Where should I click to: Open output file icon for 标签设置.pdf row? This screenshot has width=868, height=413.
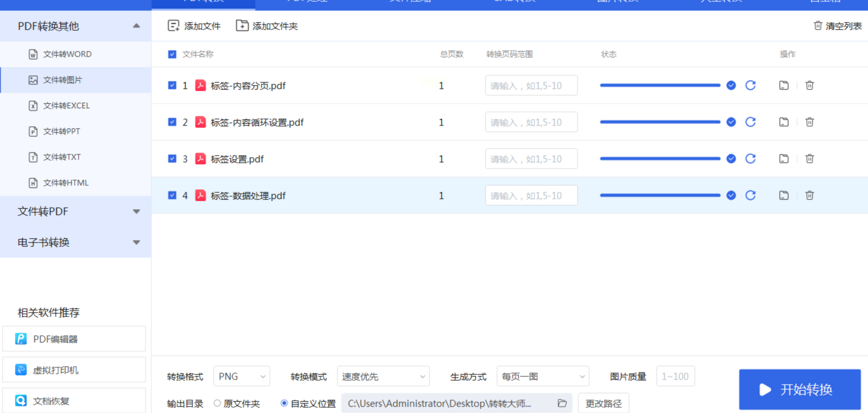coord(784,159)
